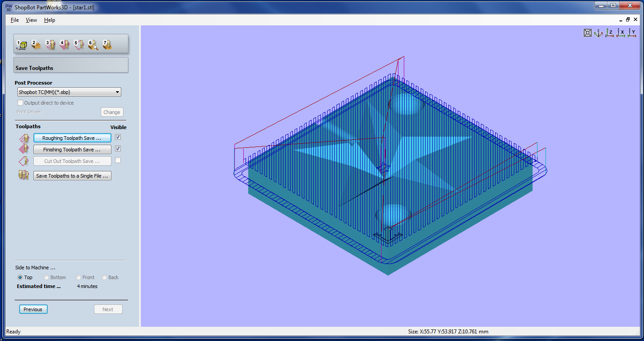Click the model Size readout in status bar
The width and height of the screenshot is (644, 341).
[448, 332]
